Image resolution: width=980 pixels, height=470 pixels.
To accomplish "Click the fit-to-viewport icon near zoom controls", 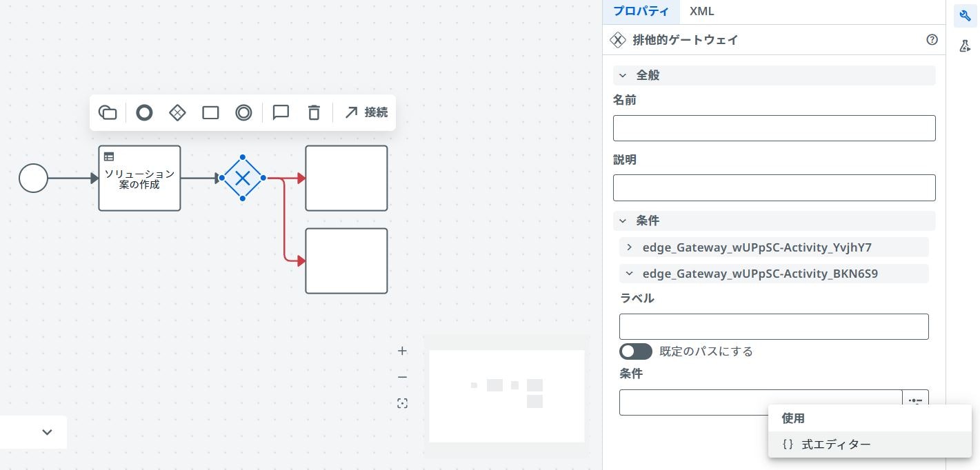I will click(x=402, y=403).
